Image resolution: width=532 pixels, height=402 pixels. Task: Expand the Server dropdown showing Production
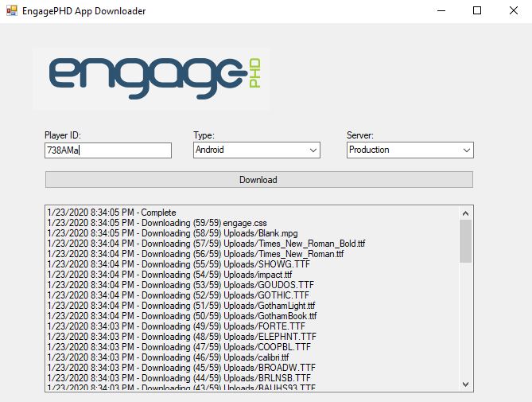tap(410, 150)
